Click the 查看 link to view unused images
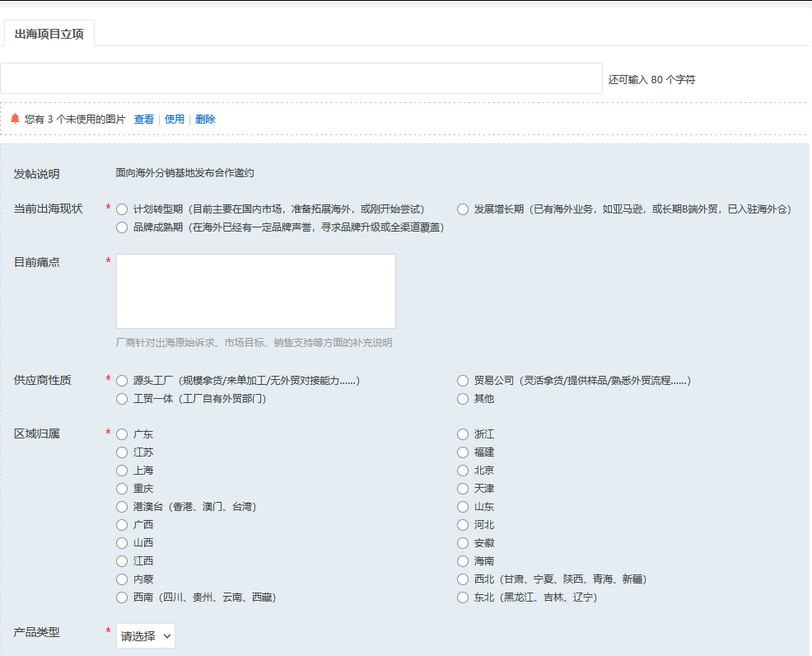Screen dimensions: 812x656 [x=143, y=119]
